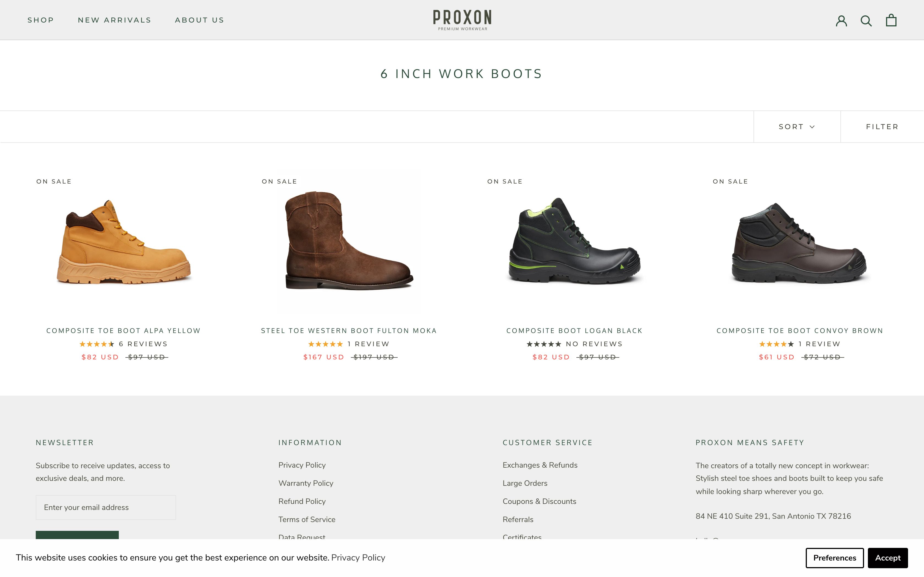Click the search magnifier icon
Viewport: 924px width, 577px height.
click(x=866, y=21)
